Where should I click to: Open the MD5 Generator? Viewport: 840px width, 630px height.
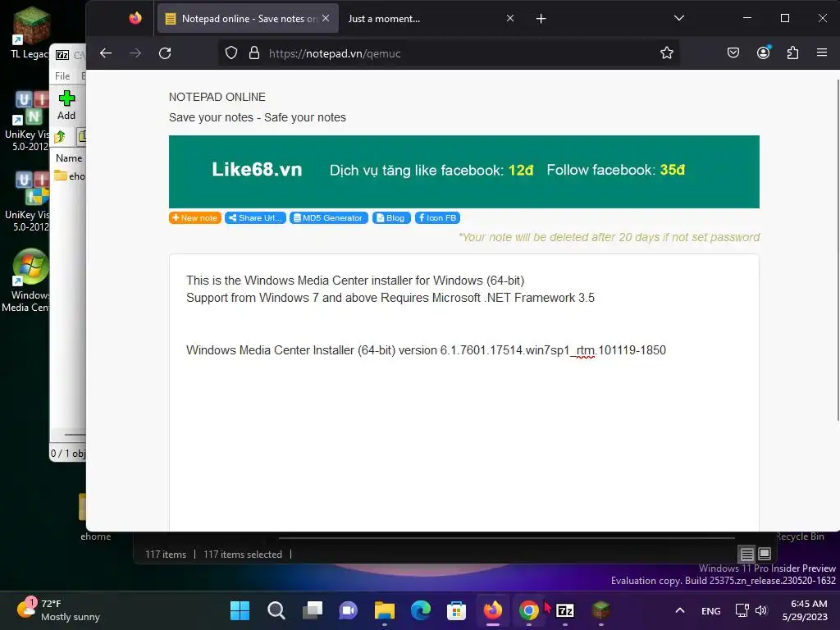[329, 218]
